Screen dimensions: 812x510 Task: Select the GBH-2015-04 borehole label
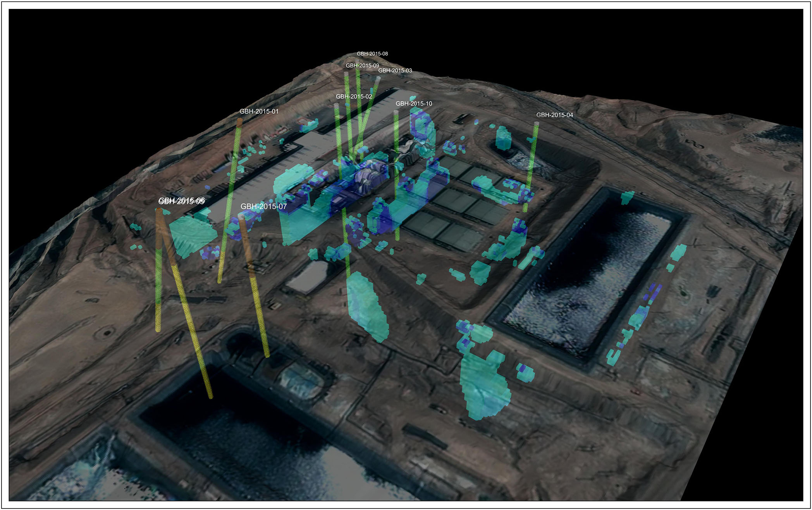pos(554,115)
